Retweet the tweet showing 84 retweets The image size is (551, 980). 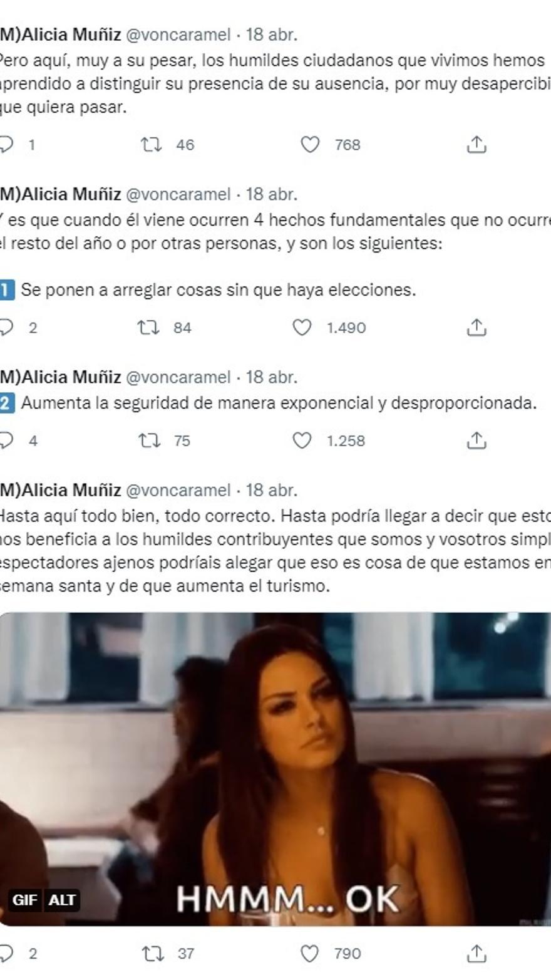click(148, 328)
